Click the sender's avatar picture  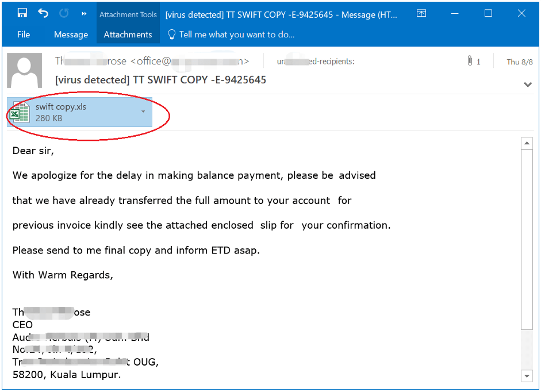click(x=24, y=71)
